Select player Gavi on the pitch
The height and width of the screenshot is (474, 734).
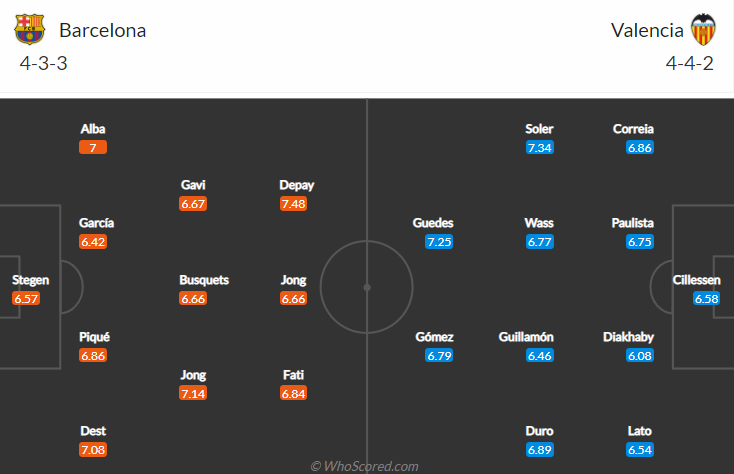(x=193, y=185)
